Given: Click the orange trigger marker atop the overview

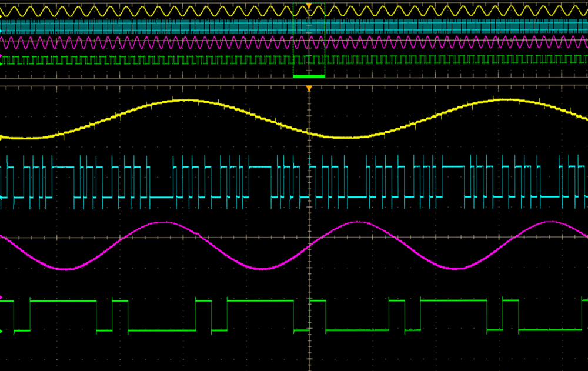Looking at the screenshot, I should [x=309, y=5].
